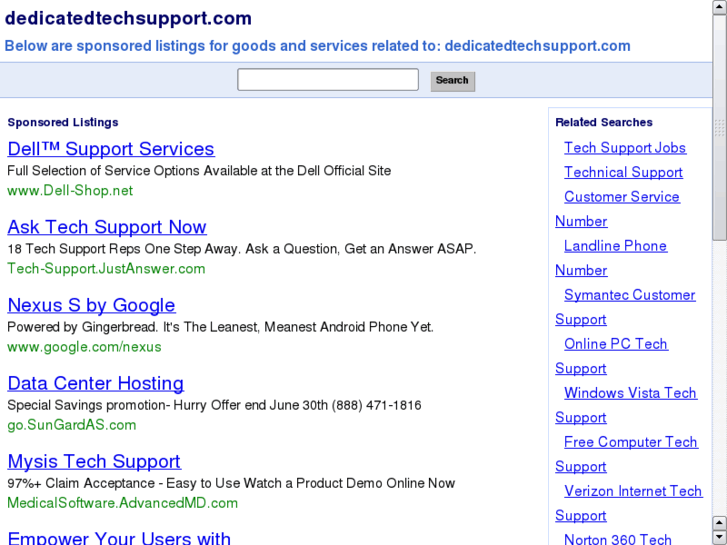Open the Empower Your Users with listing
This screenshot has height=545, width=727.
coord(119,538)
